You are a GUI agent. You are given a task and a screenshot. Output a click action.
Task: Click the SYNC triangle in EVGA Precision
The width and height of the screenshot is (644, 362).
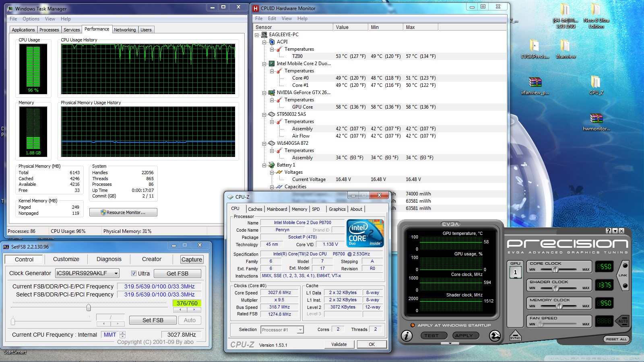(x=515, y=335)
